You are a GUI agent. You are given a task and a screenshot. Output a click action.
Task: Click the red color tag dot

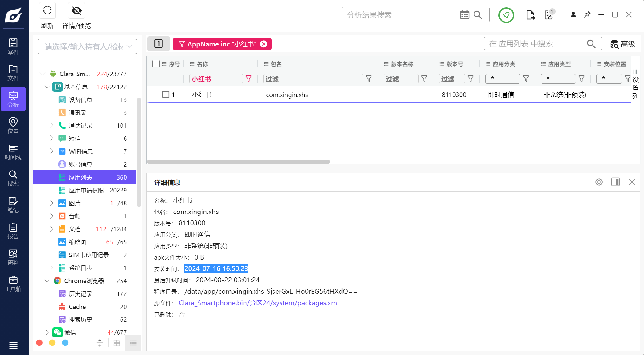point(39,343)
